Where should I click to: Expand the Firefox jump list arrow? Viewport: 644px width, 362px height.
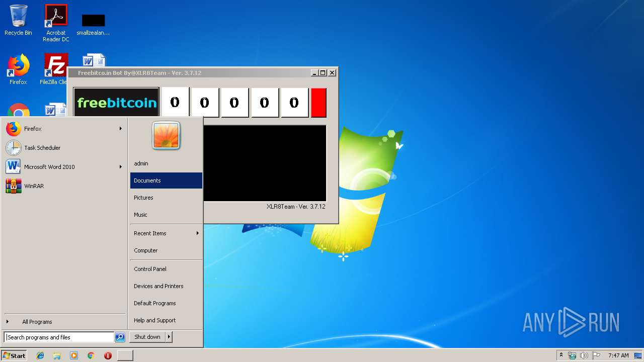(x=121, y=129)
